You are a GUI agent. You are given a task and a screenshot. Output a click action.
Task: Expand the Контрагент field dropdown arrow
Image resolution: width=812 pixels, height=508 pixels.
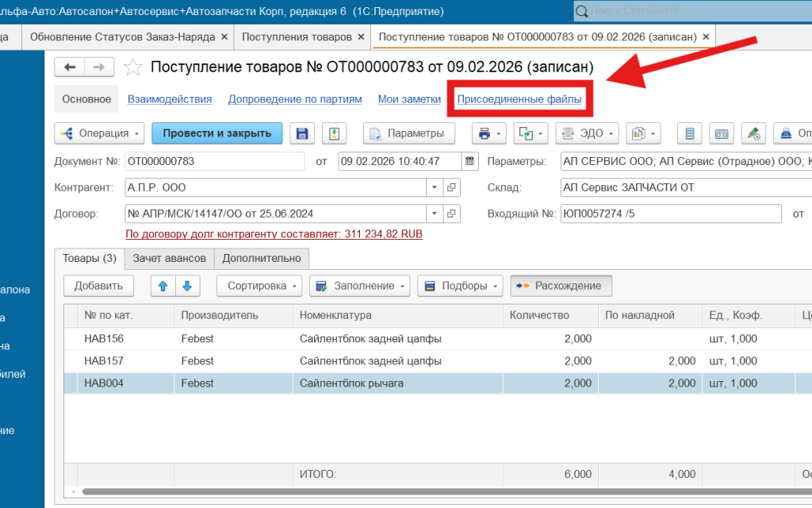[x=435, y=187]
